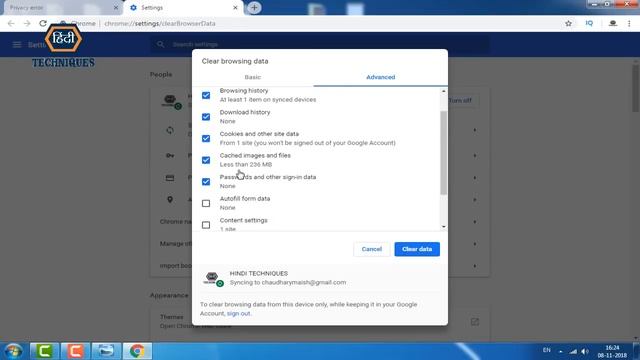
Task: Open the Chrome three-dot menu
Action: [629, 24]
